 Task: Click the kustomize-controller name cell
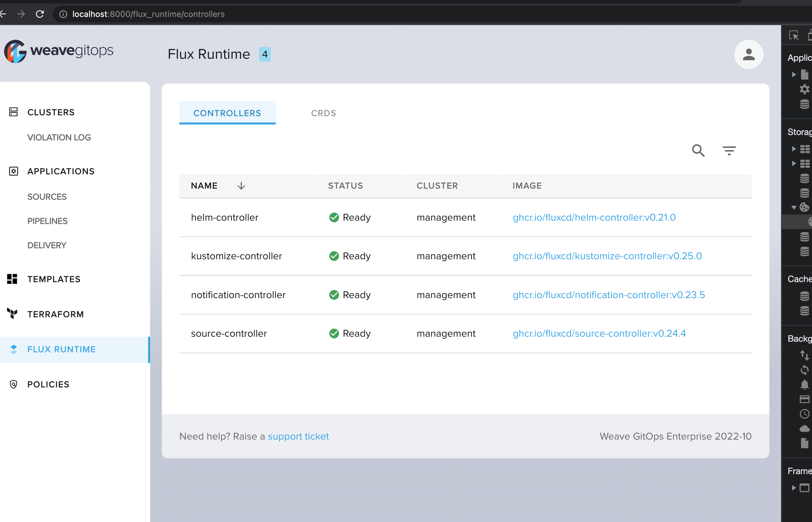tap(237, 256)
